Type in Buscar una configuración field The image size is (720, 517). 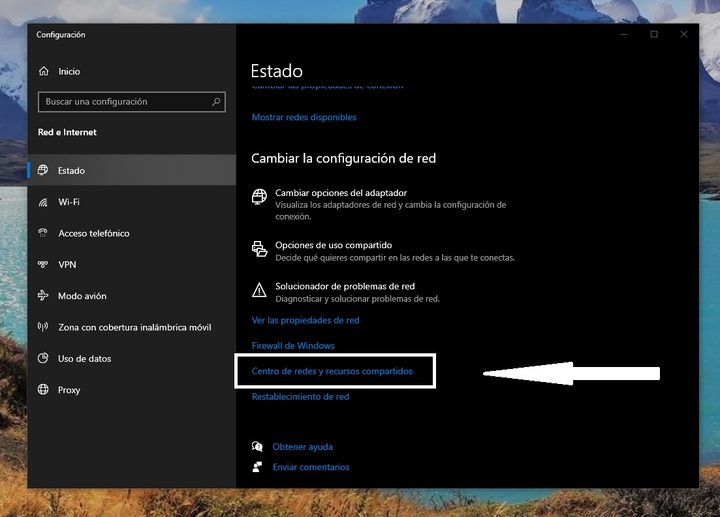tap(125, 102)
